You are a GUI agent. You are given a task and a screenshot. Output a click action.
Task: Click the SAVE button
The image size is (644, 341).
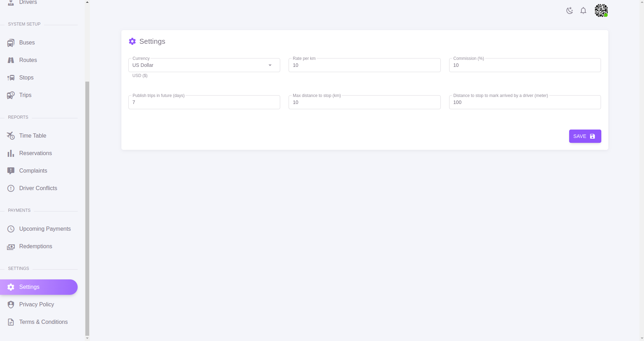point(585,136)
